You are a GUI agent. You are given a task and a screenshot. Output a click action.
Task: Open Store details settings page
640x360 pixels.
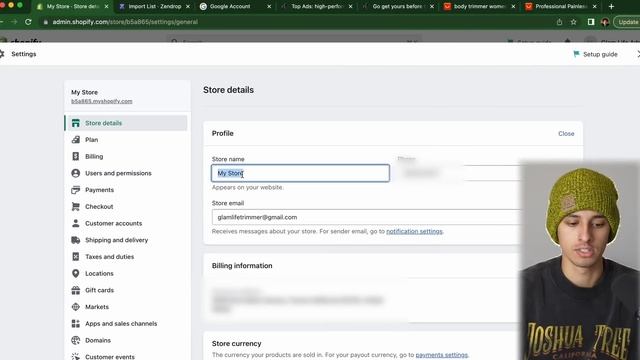(126, 123)
